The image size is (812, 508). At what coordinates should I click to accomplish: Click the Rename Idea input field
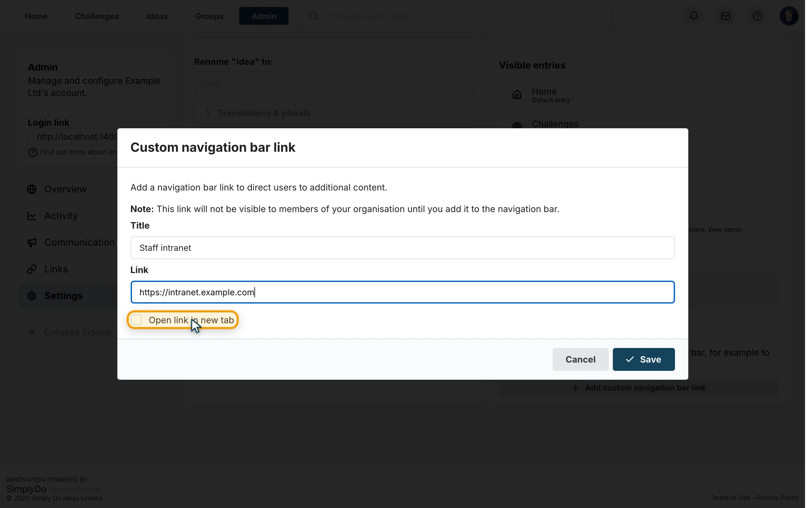click(334, 83)
